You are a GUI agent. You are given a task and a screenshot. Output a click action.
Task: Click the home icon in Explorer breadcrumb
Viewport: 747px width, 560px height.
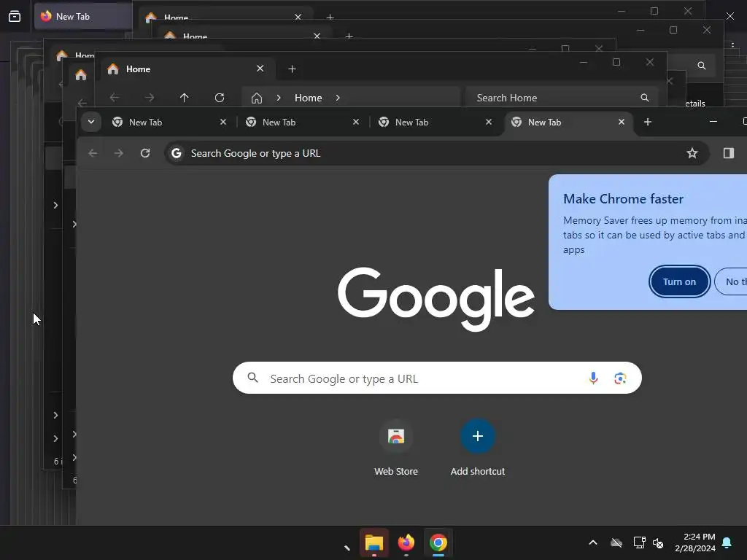(257, 98)
